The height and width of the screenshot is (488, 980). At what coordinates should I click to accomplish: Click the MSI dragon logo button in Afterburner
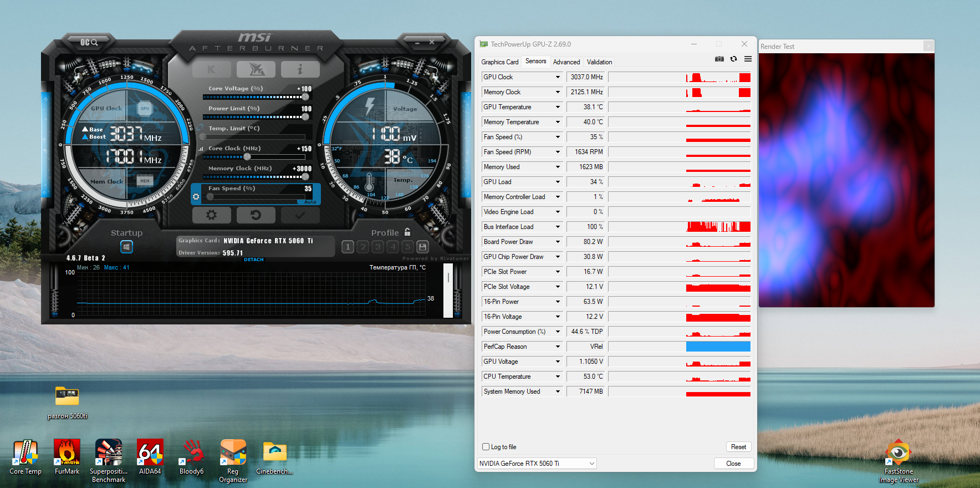[256, 69]
